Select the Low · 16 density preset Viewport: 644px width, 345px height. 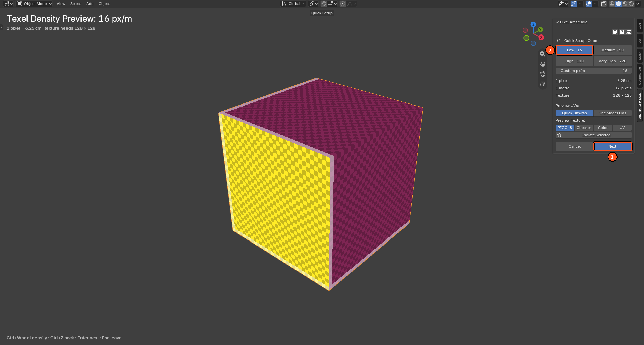(575, 50)
